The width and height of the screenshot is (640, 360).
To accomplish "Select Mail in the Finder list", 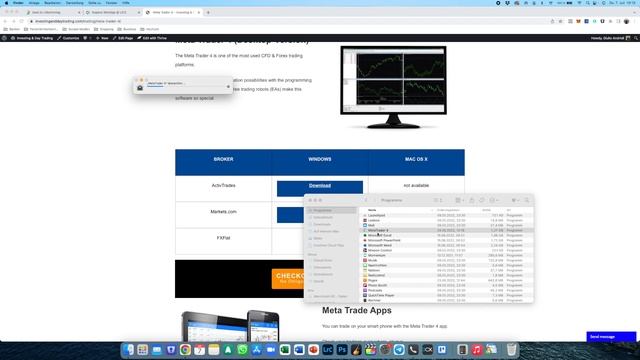I will (447, 225).
